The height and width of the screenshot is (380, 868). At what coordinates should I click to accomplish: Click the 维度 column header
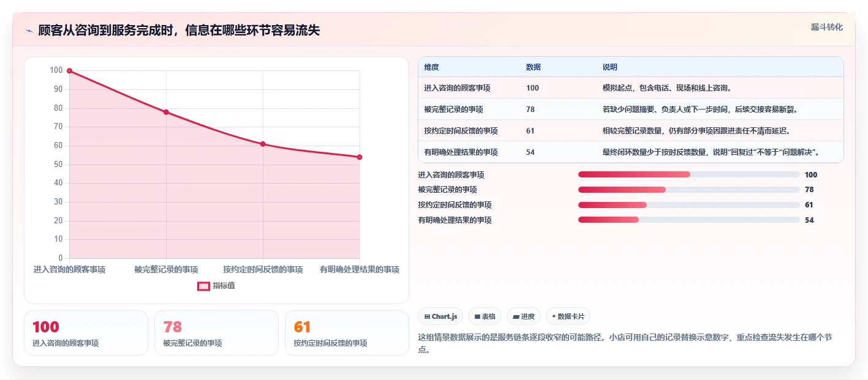point(431,67)
